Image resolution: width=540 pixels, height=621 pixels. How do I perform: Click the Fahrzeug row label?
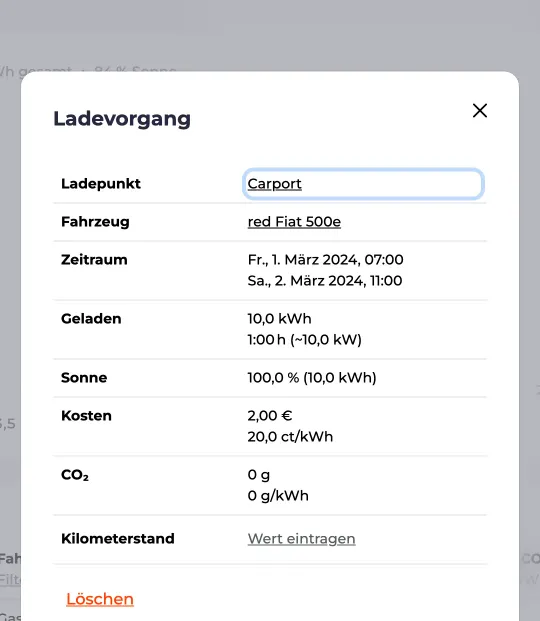tap(95, 222)
